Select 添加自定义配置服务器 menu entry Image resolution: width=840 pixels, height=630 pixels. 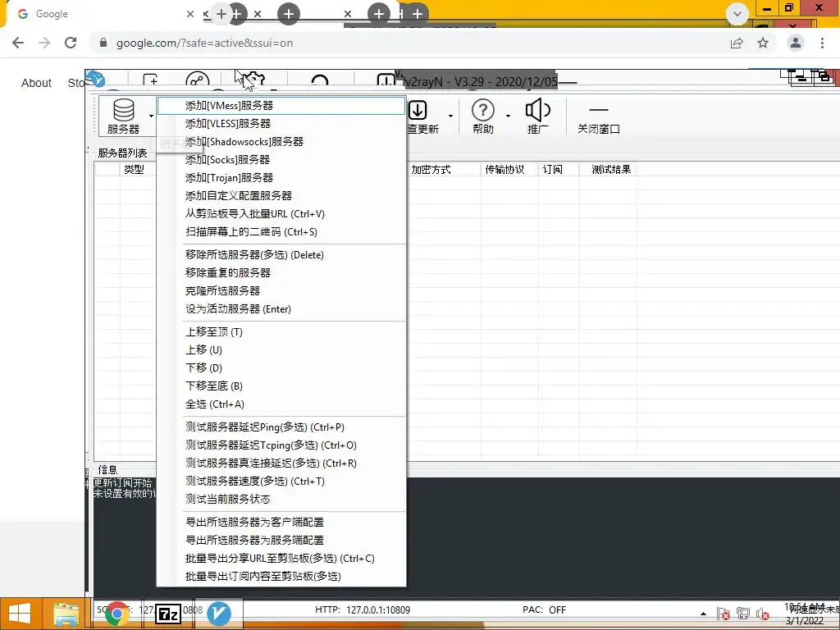tap(281, 196)
